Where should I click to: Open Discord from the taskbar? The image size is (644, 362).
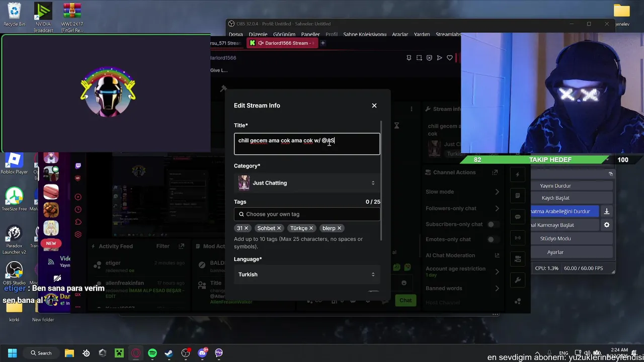pos(202,353)
